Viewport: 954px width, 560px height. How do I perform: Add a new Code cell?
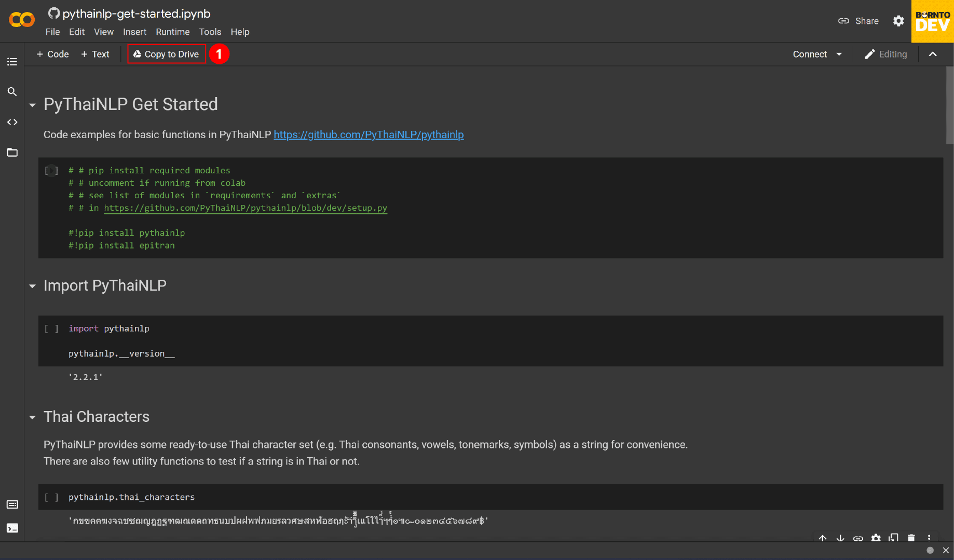52,54
